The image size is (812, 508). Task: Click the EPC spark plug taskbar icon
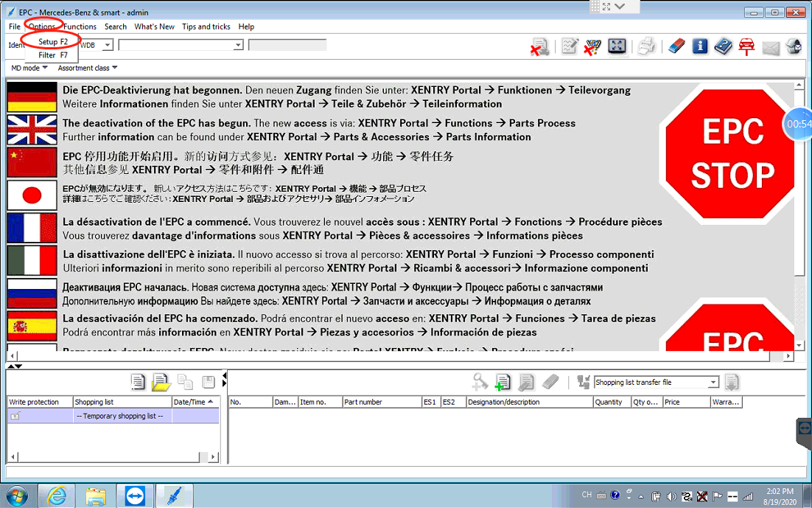click(174, 496)
